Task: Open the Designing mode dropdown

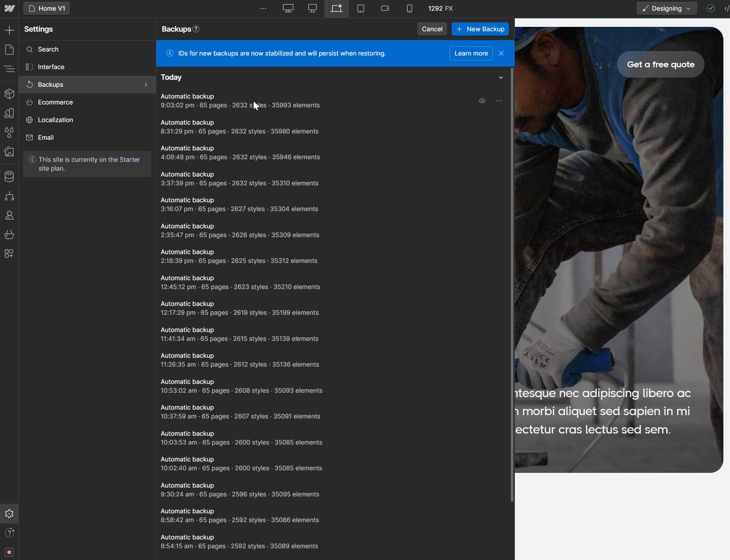Action: (x=666, y=8)
